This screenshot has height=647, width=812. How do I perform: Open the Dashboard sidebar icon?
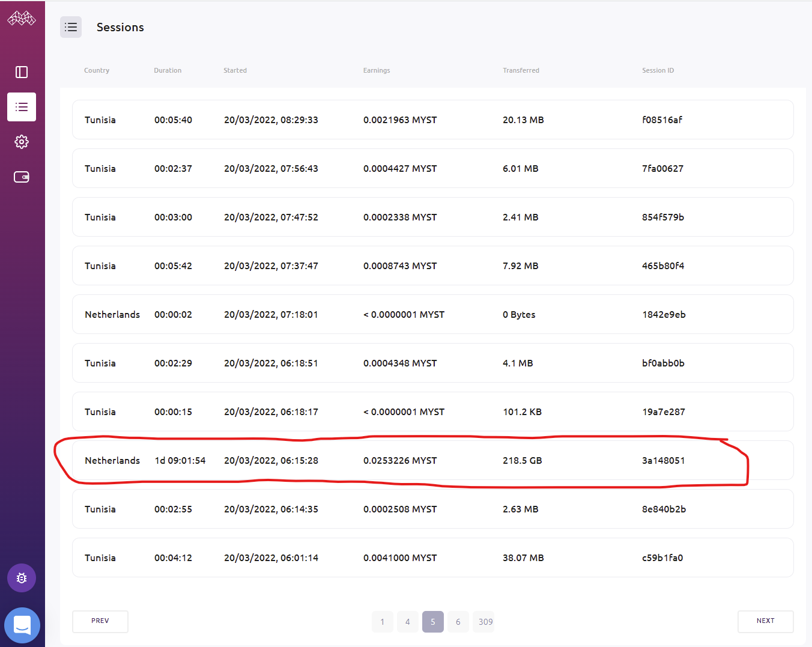[22, 72]
